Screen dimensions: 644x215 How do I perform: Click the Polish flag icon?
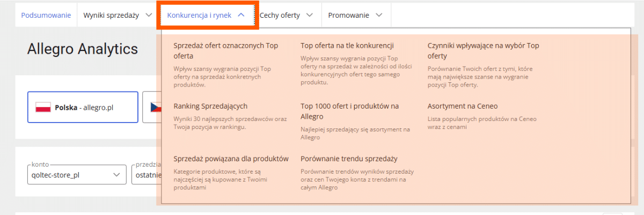(x=43, y=107)
